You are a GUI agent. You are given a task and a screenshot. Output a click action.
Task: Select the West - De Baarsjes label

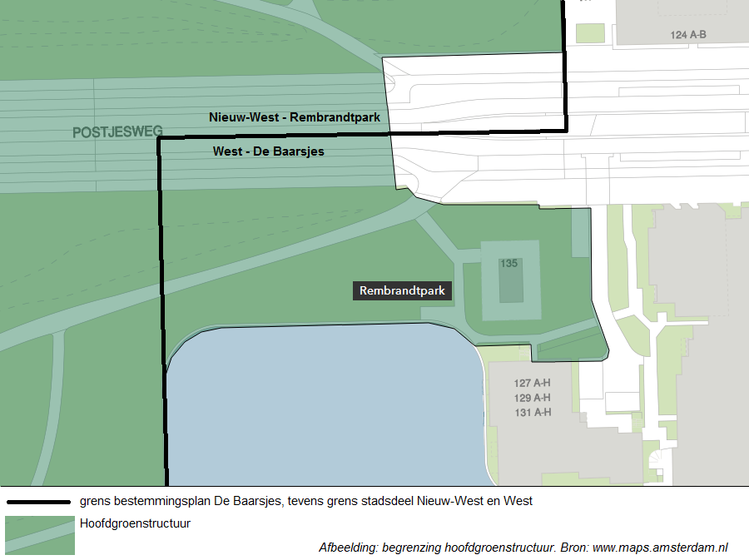coord(268,151)
